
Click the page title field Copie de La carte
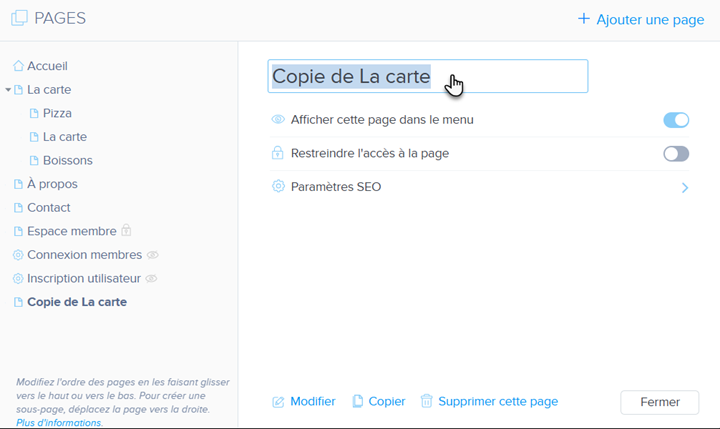click(x=427, y=77)
